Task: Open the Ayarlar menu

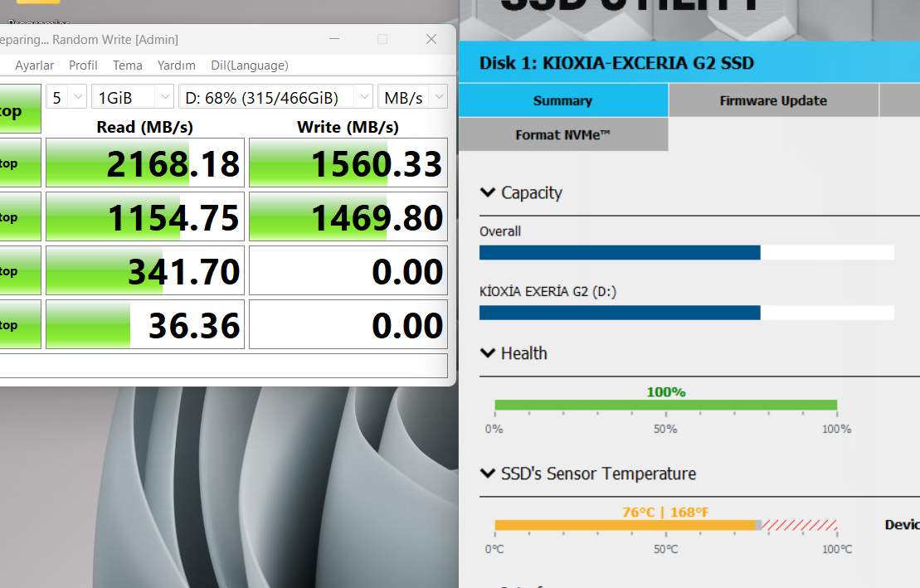Action: 34,66
